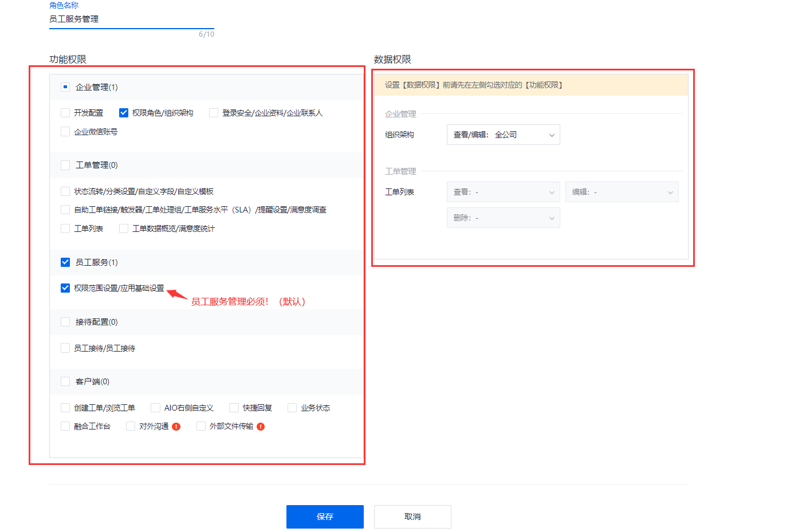Uncheck the 员工服务(1) group checkbox
802x532 pixels.
(x=65, y=262)
